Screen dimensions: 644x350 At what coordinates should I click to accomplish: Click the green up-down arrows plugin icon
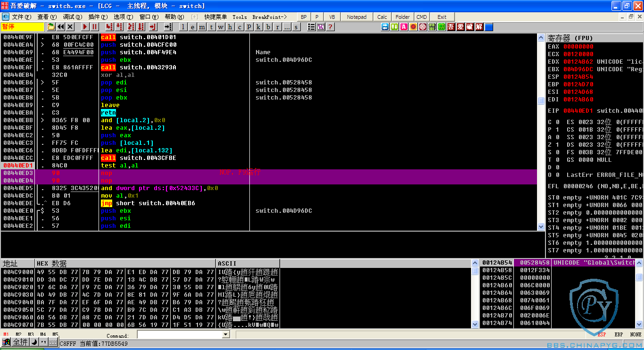click(x=395, y=27)
